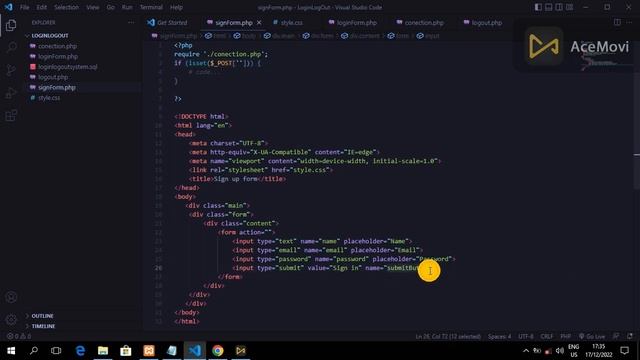Open the Source Control view
Screen dimensions: 640x360
[x=11, y=70]
